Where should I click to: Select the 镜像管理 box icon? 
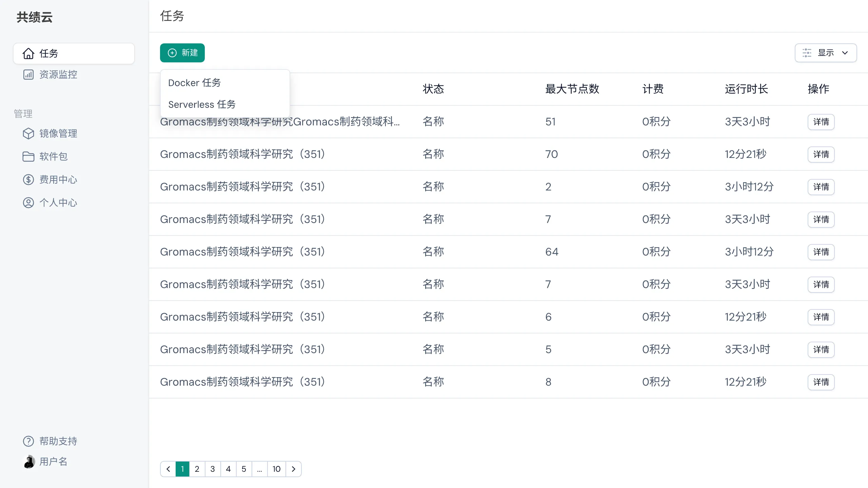click(x=28, y=133)
